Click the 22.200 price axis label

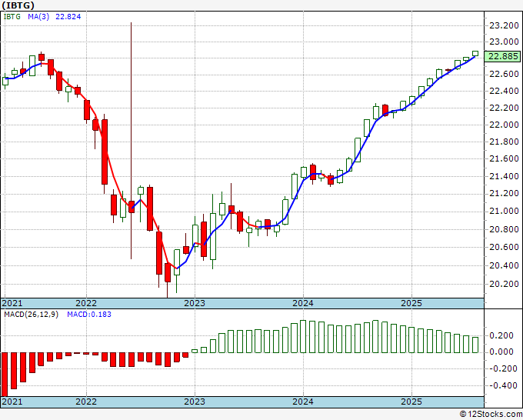point(504,108)
